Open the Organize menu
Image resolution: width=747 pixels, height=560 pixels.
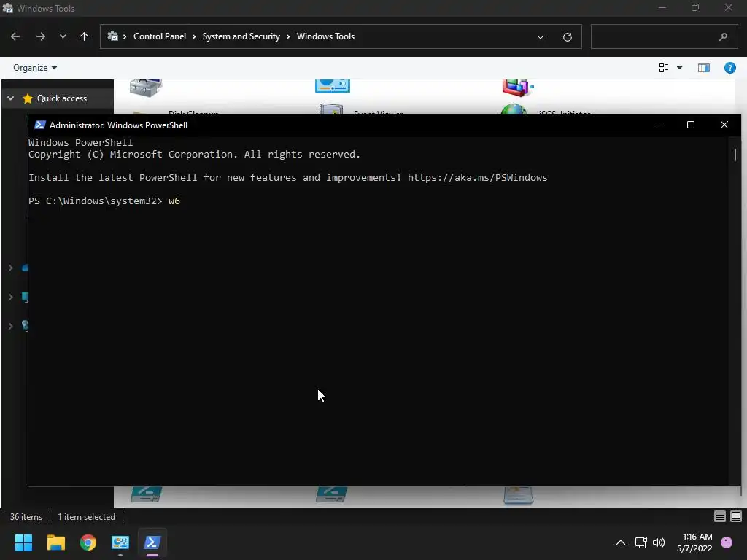(35, 68)
